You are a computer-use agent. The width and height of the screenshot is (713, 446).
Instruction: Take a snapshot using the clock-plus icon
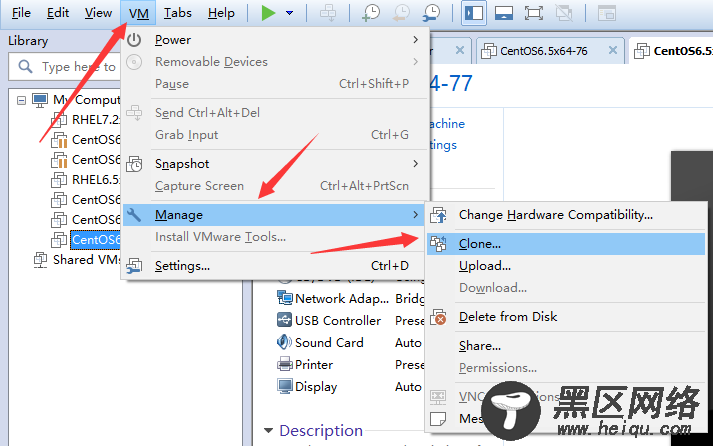point(371,13)
